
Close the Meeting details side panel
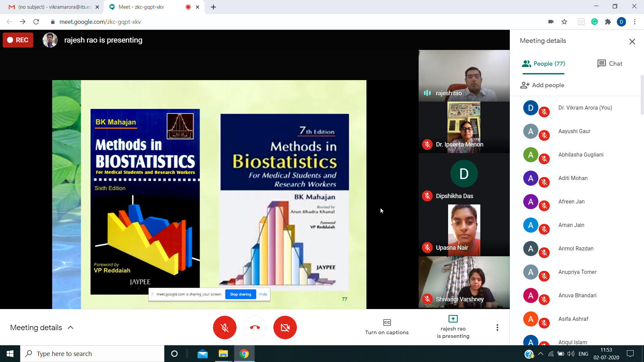pyautogui.click(x=632, y=42)
